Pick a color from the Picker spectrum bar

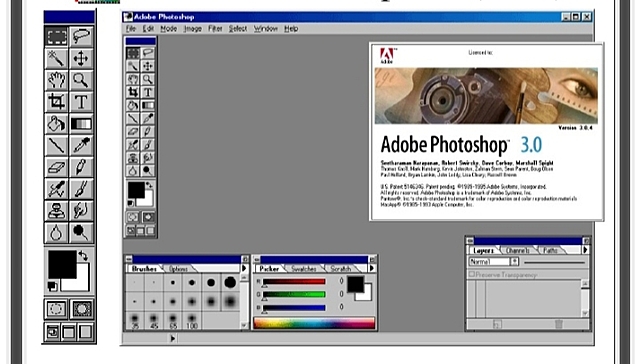tap(314, 323)
